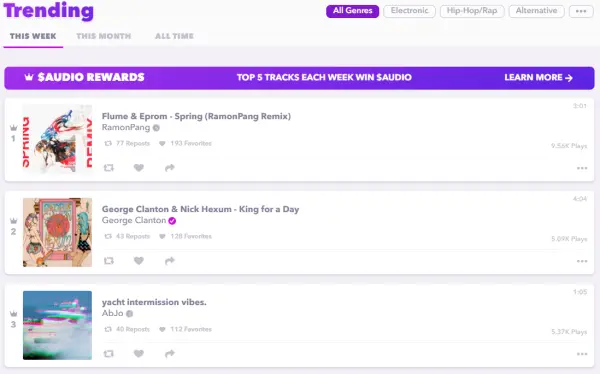Click Learn More in the rewards banner
This screenshot has width=600, height=374.
point(538,77)
